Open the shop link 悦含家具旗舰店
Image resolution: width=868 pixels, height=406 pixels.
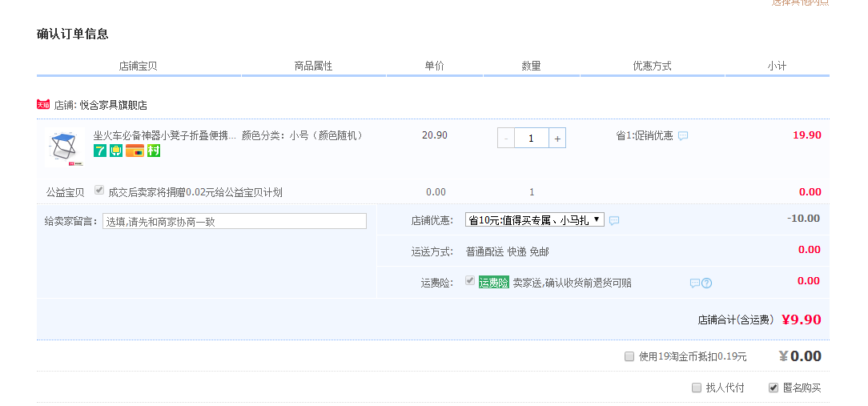coord(113,105)
